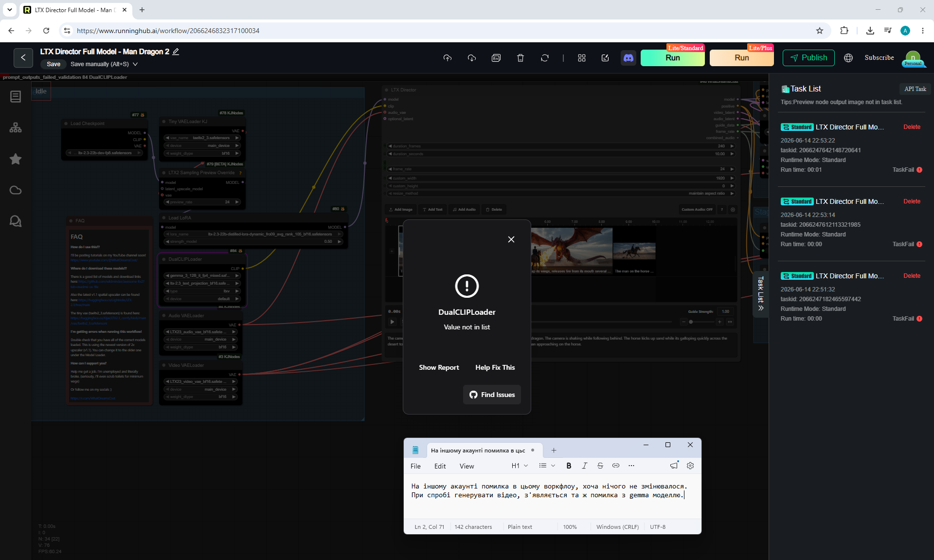Click the link icon in Notepad toolbar
This screenshot has height=560, width=934.
pos(615,466)
